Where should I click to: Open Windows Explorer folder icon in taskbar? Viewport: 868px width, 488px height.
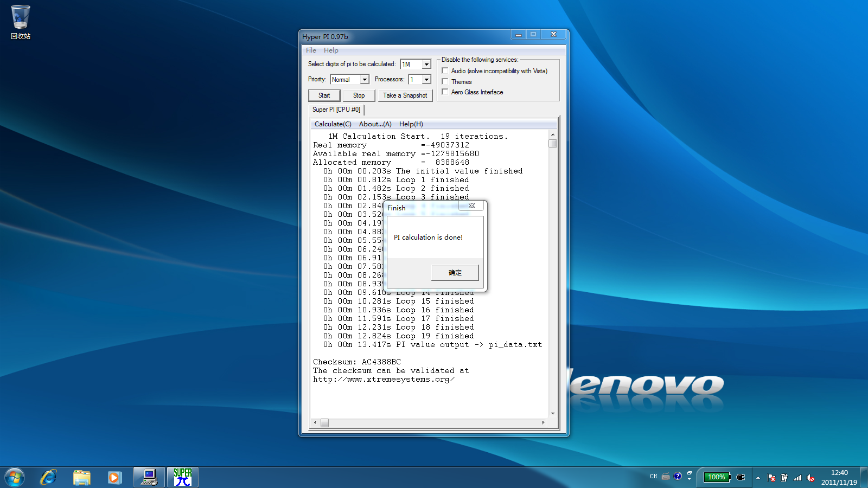(x=82, y=478)
